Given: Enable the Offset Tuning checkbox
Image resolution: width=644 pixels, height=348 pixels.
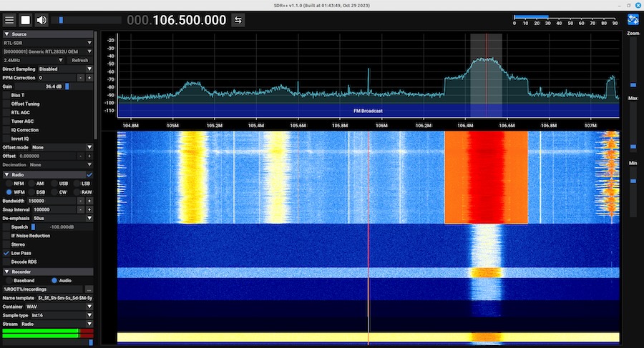Looking at the screenshot, I should pos(6,104).
